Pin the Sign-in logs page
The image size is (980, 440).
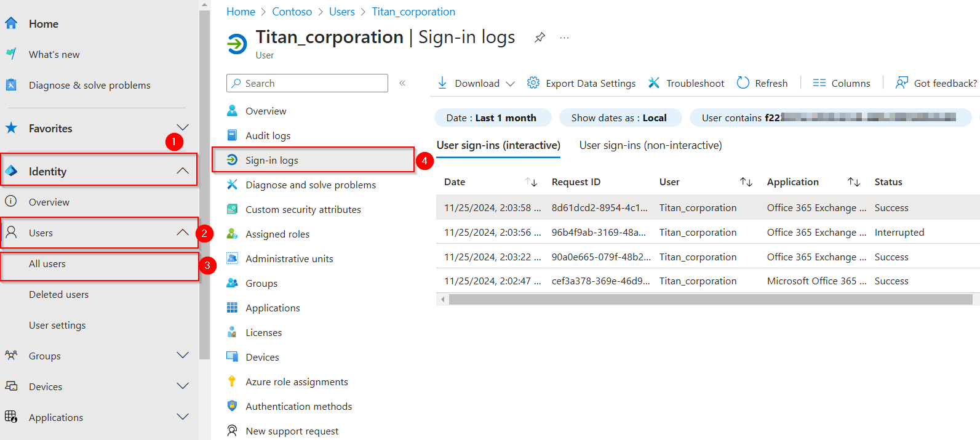[540, 38]
